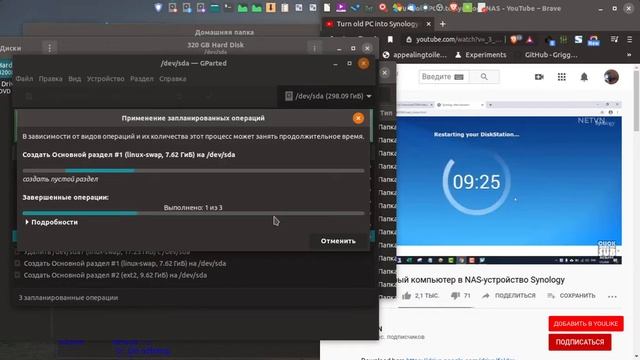
Task: Like the video (thumbs up 2,1 тыс.)
Action: (x=420, y=296)
